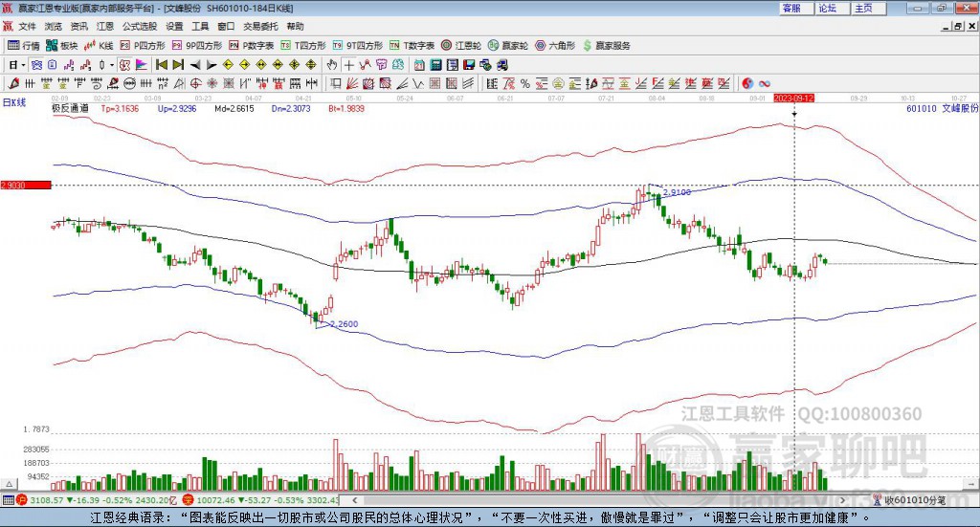Click the Md=2.6615 indicator value
980x527 pixels.
pyautogui.click(x=234, y=108)
